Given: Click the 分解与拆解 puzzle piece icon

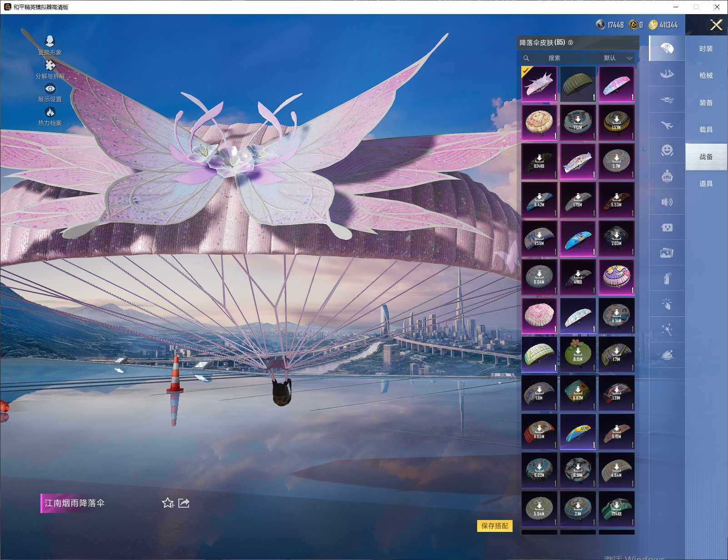Looking at the screenshot, I should point(50,66).
